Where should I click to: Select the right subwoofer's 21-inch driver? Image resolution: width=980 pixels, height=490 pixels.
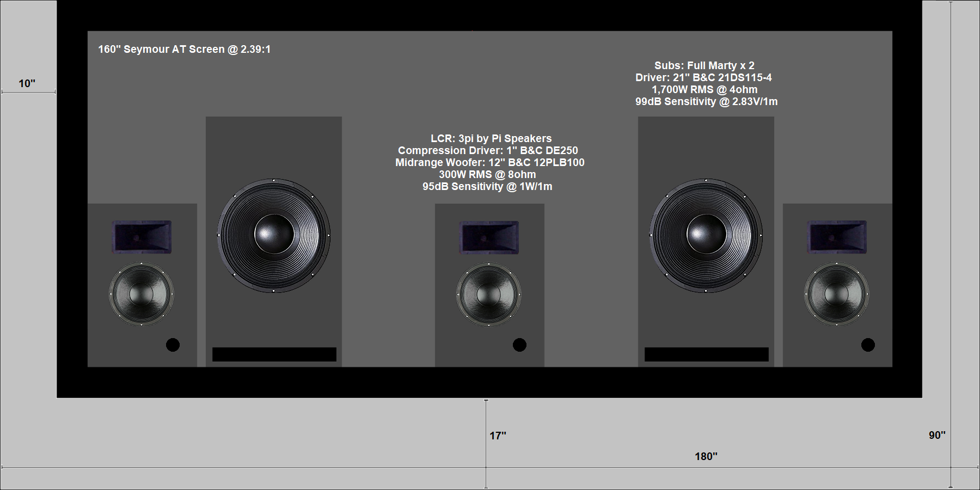pyautogui.click(x=706, y=235)
